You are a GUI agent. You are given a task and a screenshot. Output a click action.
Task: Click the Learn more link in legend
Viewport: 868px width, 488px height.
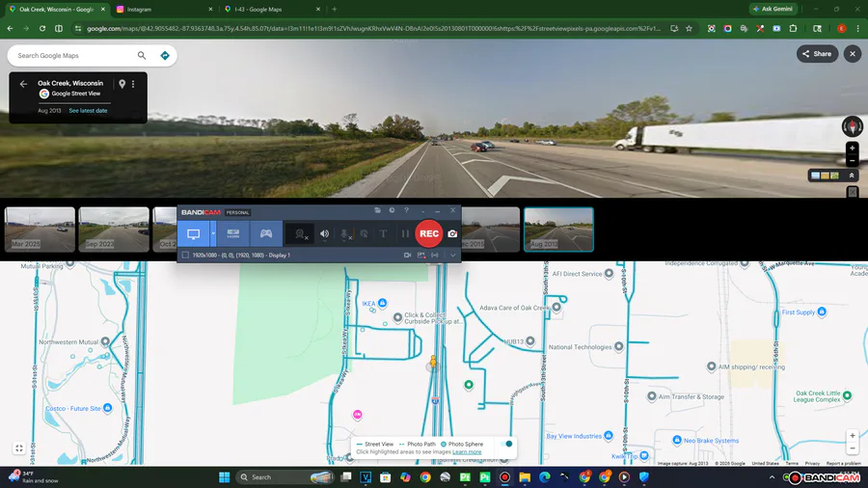pyautogui.click(x=467, y=452)
